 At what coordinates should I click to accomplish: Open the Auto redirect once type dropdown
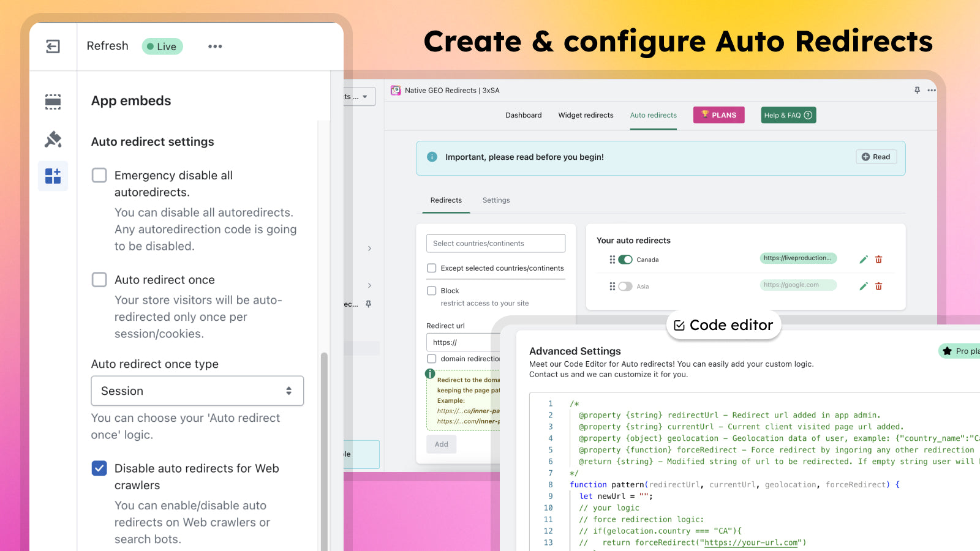[x=197, y=391]
